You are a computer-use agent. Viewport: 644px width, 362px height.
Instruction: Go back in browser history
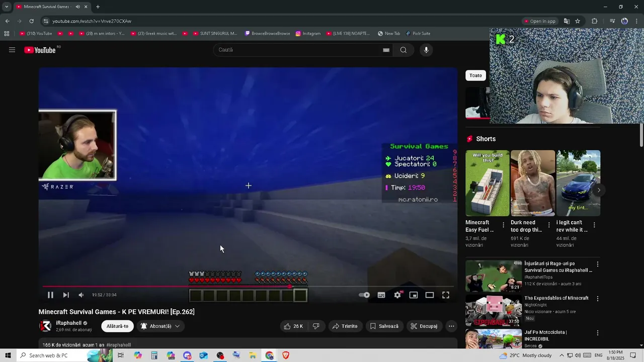point(7,21)
